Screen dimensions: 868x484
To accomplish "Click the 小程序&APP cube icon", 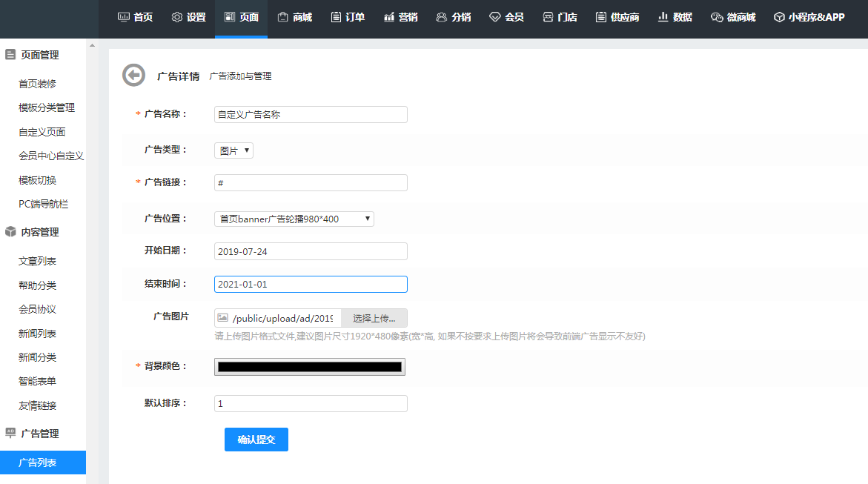I will point(778,17).
